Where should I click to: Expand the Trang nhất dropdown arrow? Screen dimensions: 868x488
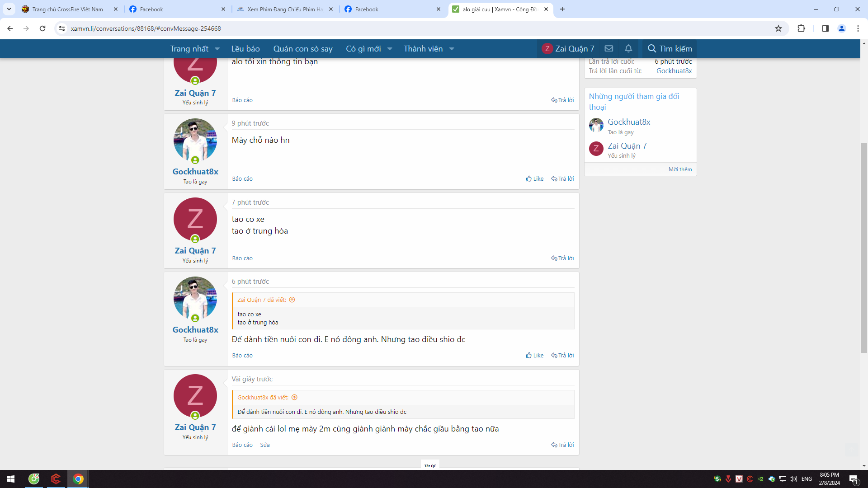[x=217, y=49]
